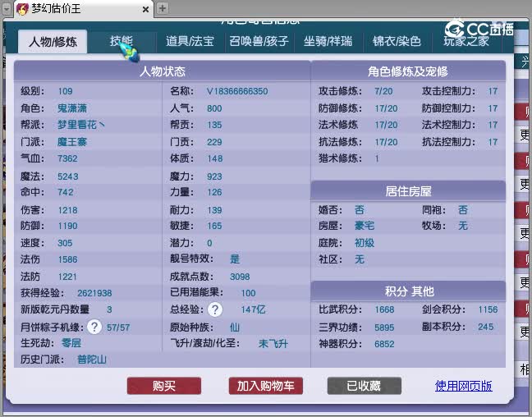Click the 积分 其他 section header
This screenshot has height=417, width=532.
(x=408, y=291)
